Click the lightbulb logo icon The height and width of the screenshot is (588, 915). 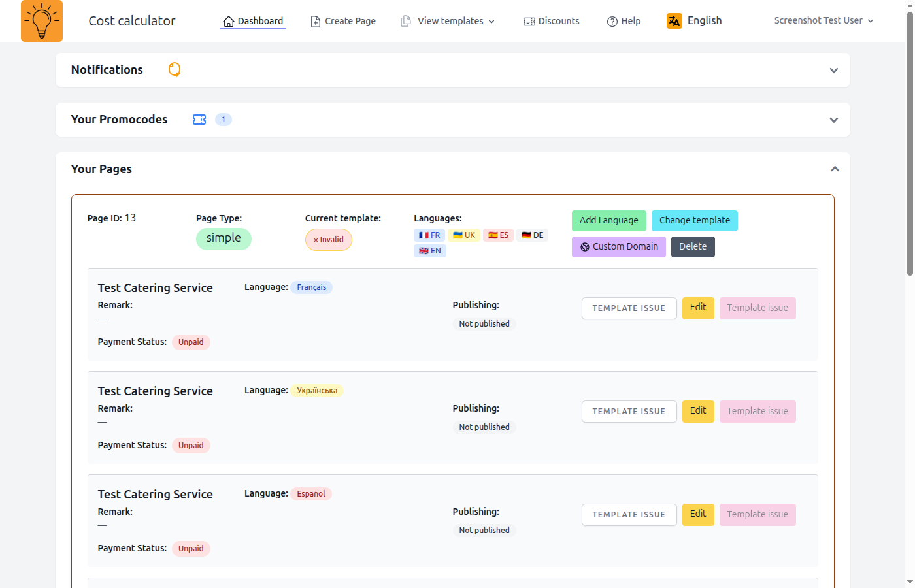(x=42, y=21)
